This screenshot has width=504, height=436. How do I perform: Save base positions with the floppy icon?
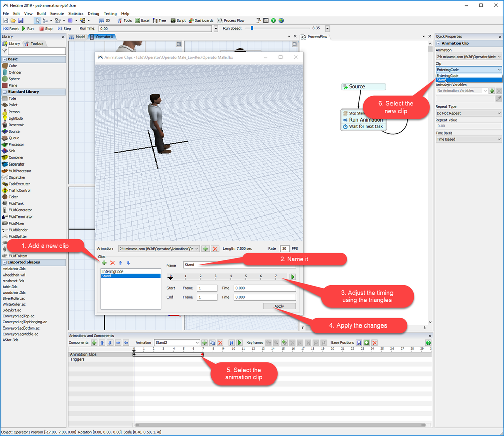pyautogui.click(x=359, y=343)
